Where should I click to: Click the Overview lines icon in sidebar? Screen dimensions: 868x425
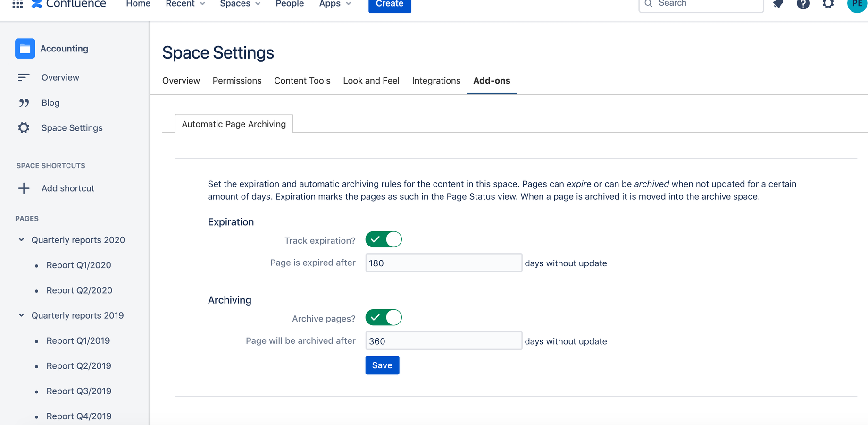pos(24,77)
